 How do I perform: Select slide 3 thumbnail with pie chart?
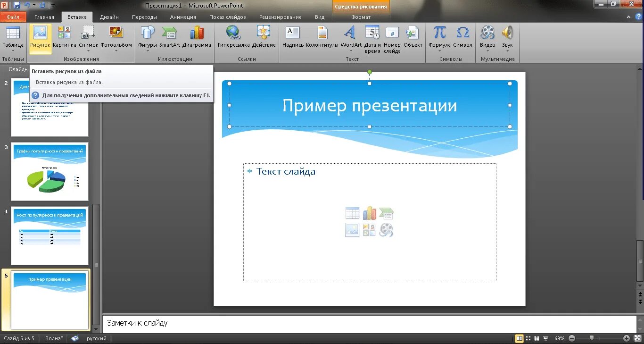click(50, 172)
